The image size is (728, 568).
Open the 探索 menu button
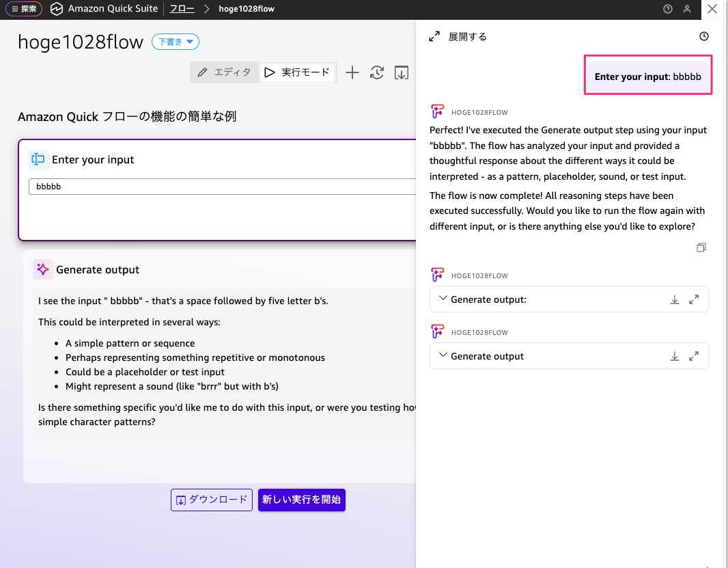[x=23, y=10]
